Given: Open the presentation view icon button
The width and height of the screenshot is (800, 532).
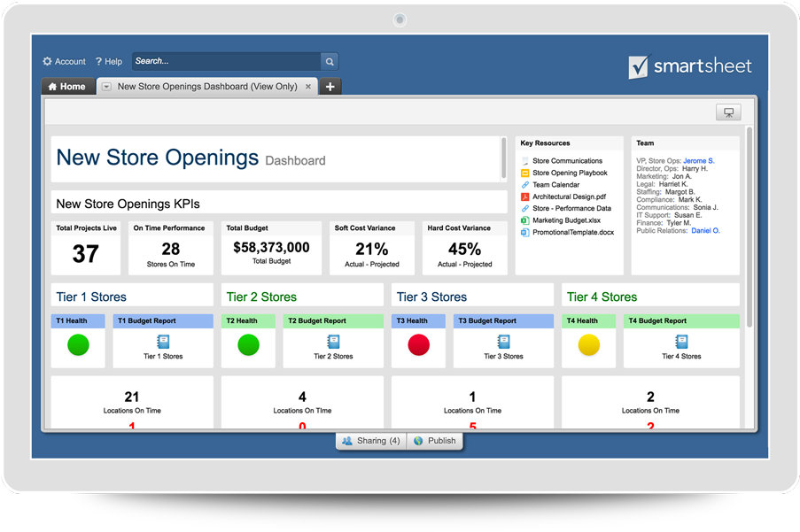Looking at the screenshot, I should coord(728,112).
